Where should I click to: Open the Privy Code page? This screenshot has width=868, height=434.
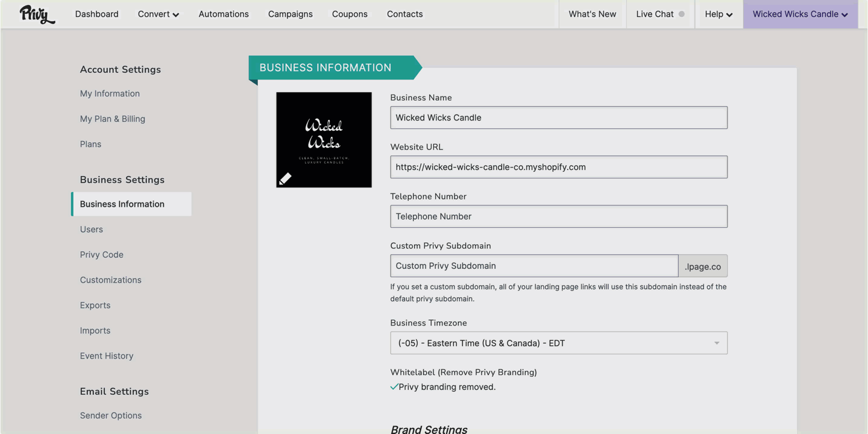[102, 254]
